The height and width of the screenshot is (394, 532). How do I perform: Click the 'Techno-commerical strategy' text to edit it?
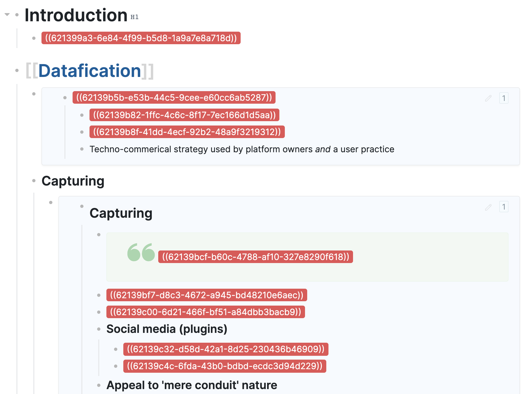[242, 149]
